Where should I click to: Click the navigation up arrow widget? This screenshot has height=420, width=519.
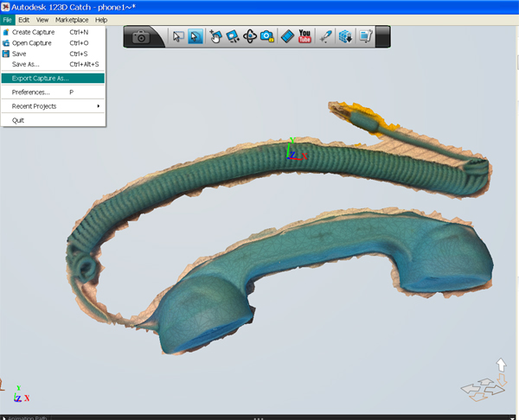tap(500, 366)
